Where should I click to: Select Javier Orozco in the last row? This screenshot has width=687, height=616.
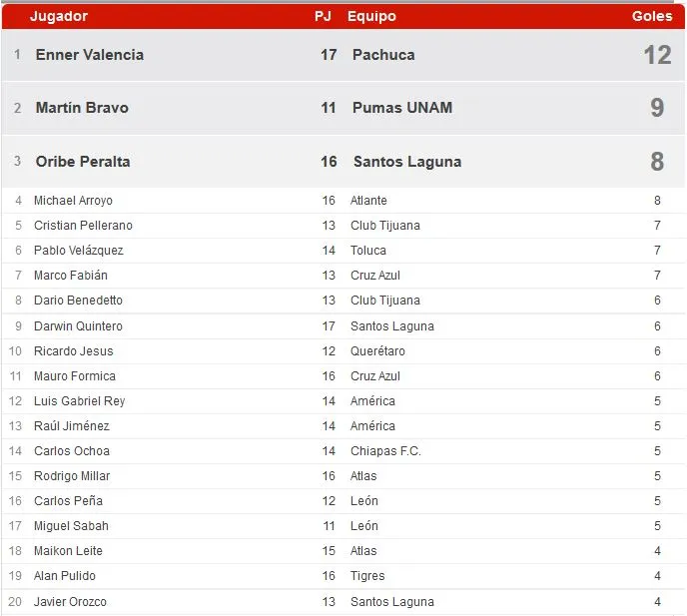[x=70, y=602]
